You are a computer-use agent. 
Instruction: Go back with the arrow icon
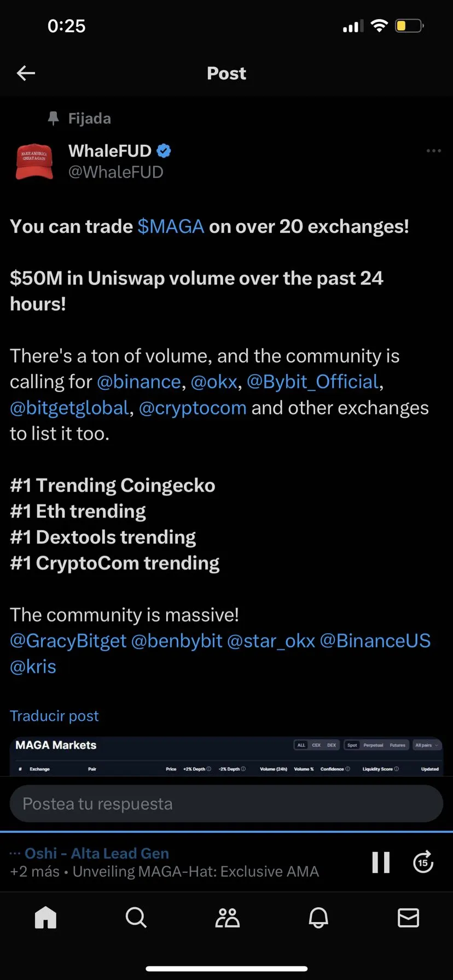[26, 73]
